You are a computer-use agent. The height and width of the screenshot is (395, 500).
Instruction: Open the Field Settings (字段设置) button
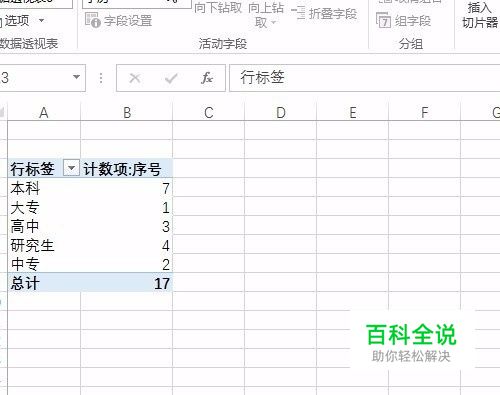119,21
